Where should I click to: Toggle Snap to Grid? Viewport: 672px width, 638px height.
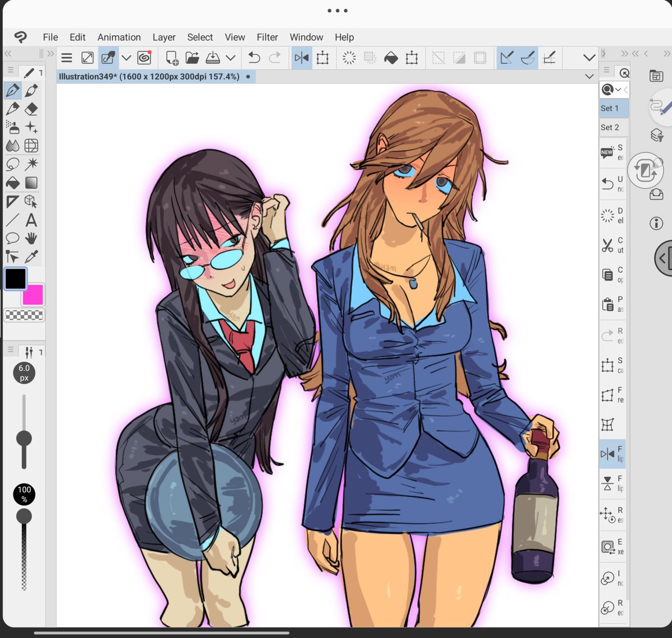click(x=549, y=58)
